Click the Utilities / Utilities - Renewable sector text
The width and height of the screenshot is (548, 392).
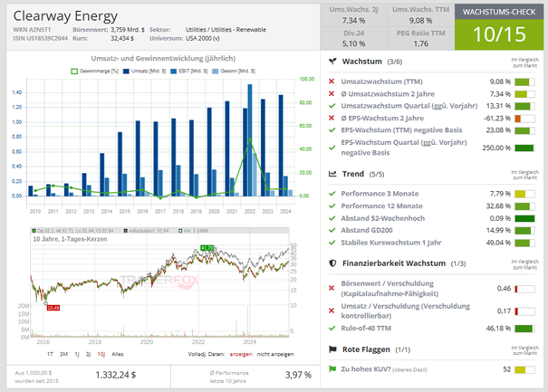coord(226,30)
